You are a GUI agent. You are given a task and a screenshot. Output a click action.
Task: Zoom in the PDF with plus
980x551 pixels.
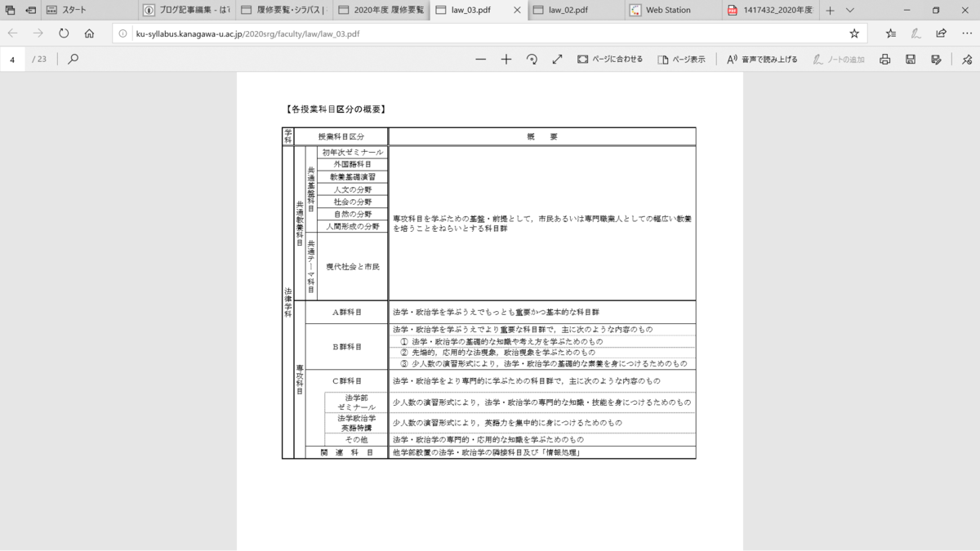506,59
